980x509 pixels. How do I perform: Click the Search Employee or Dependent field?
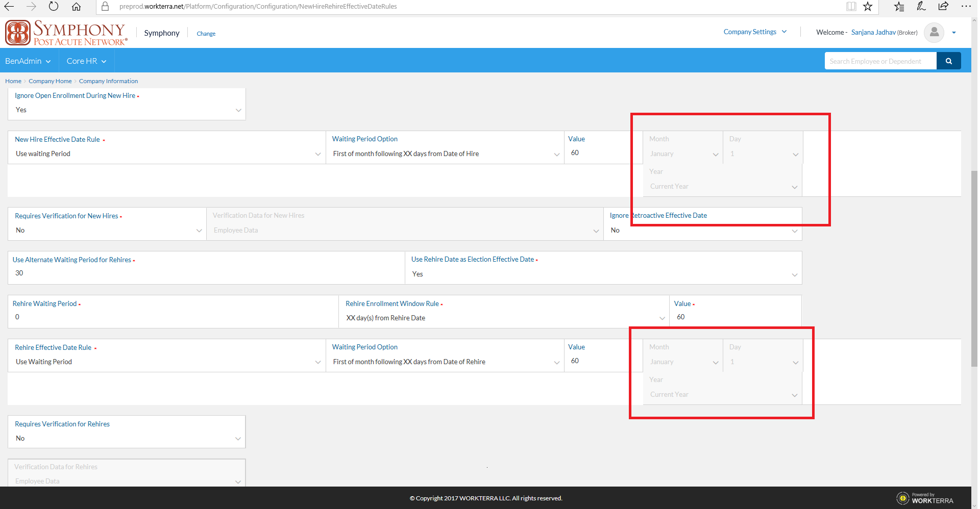click(880, 61)
